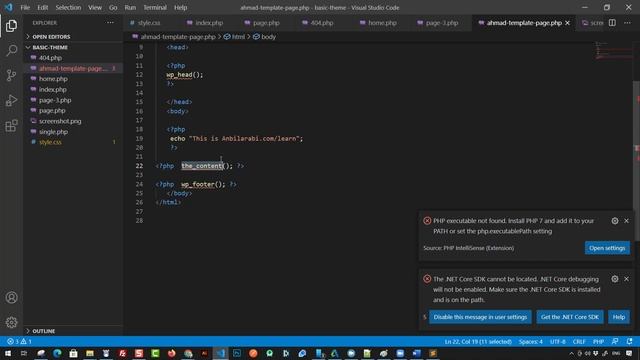
Task: Split the editor to the right
Action: 612,23
